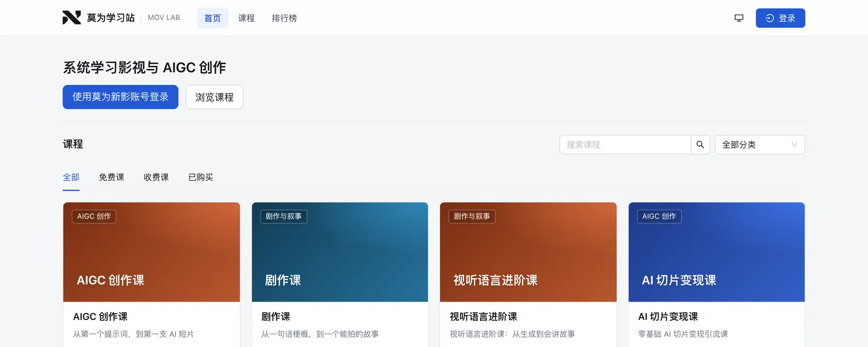Click the magnifier search icon button
This screenshot has height=347, width=868.
pyautogui.click(x=700, y=145)
